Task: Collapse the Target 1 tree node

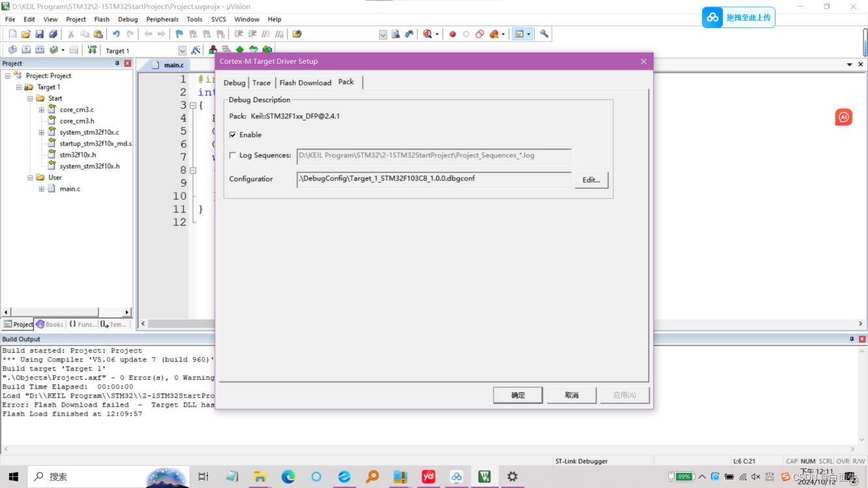Action: [19, 87]
